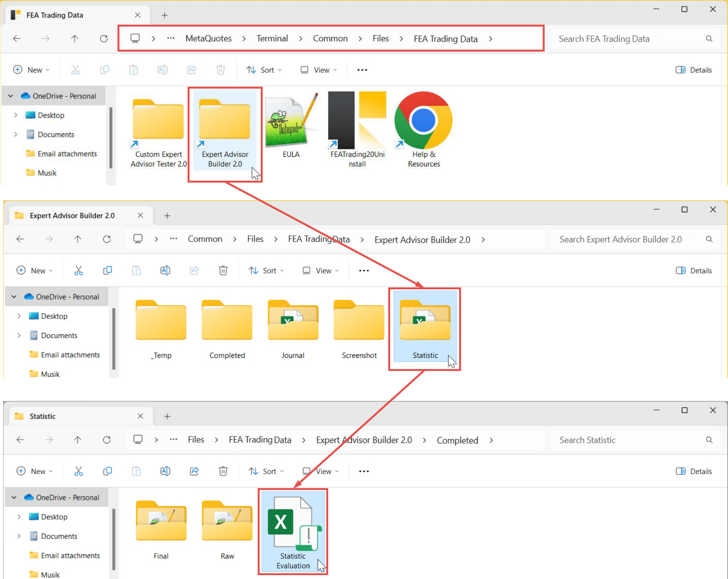
Task: Open the Raw folder
Action: coord(227,530)
